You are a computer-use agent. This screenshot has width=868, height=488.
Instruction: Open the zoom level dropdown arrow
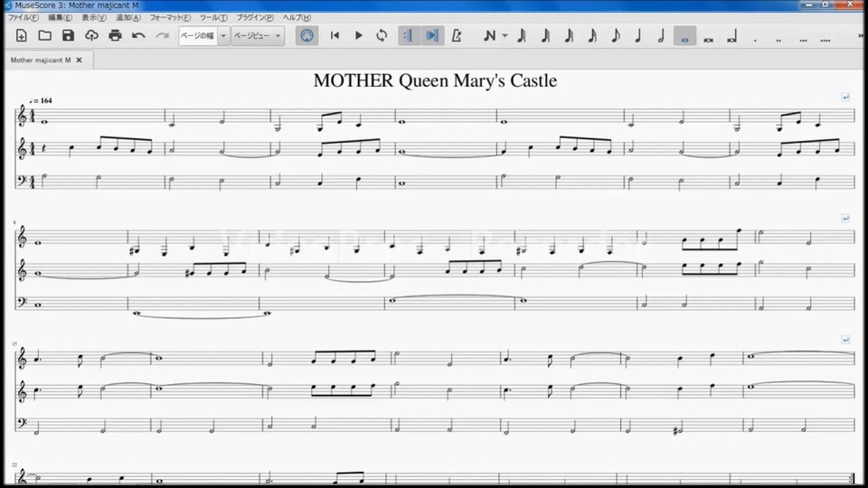(x=223, y=36)
